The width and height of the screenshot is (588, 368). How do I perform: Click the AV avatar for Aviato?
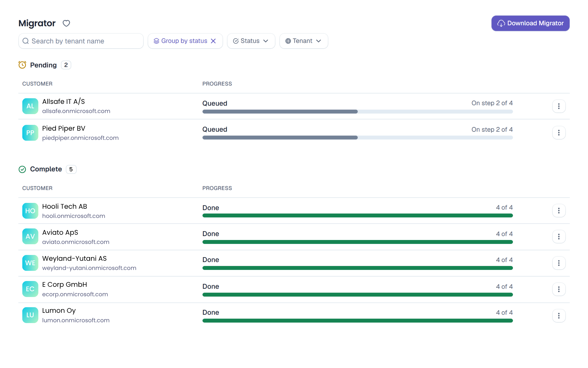pos(30,237)
